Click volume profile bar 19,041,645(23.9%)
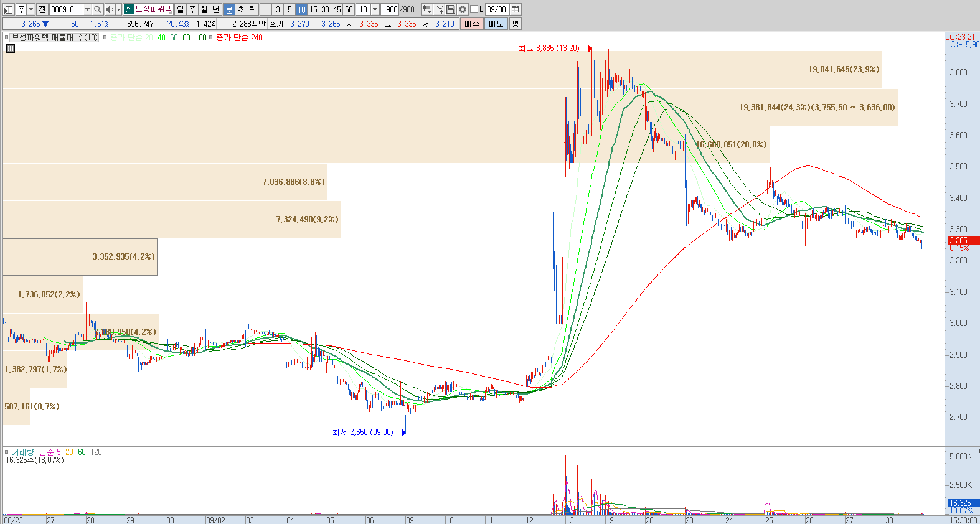 click(443, 69)
